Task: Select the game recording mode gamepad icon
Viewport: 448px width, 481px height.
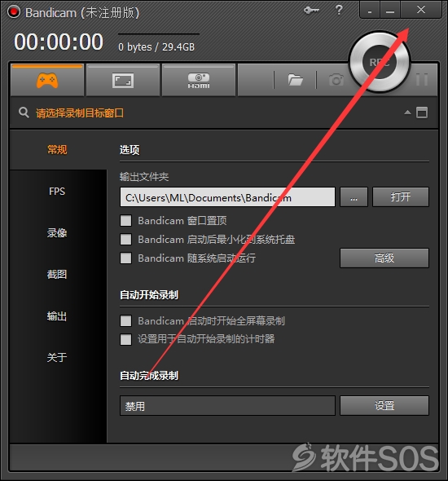Action: [x=47, y=81]
